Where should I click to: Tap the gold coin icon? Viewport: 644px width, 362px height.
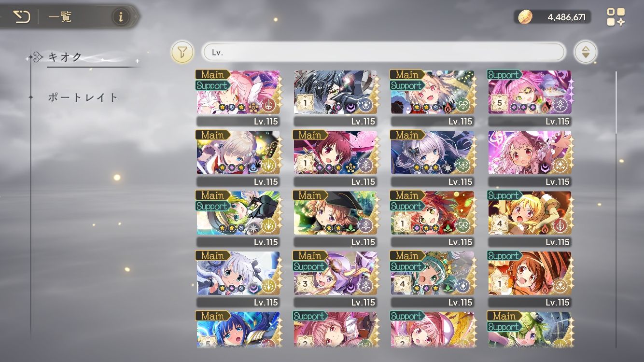click(525, 17)
